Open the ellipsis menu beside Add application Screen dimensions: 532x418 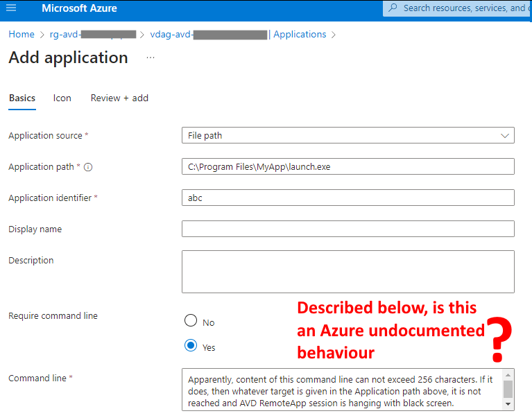(x=151, y=58)
